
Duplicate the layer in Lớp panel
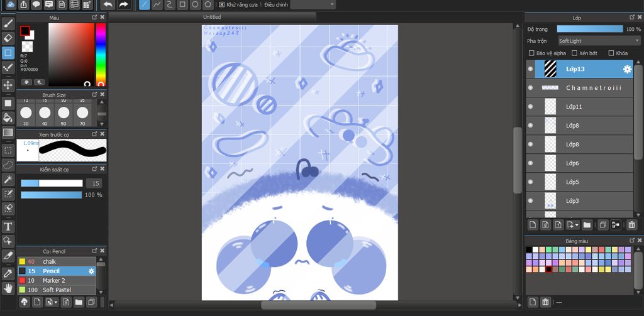click(x=602, y=224)
